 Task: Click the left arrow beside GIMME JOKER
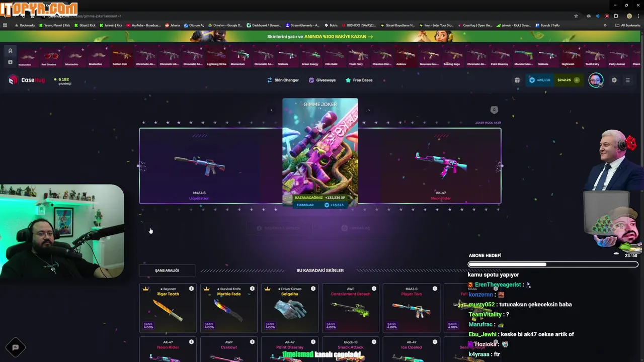[x=271, y=110]
